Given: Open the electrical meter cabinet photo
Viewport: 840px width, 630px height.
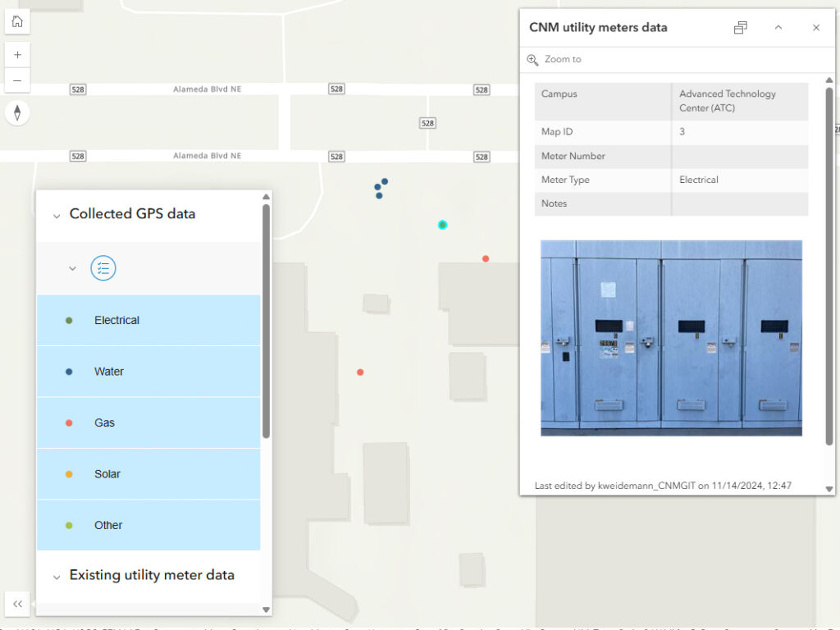Looking at the screenshot, I should (x=671, y=338).
